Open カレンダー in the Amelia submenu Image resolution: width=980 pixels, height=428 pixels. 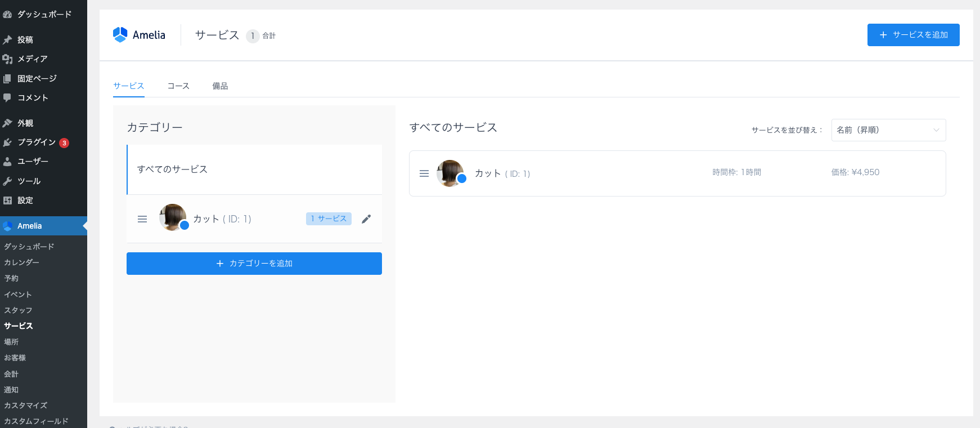[x=22, y=262]
